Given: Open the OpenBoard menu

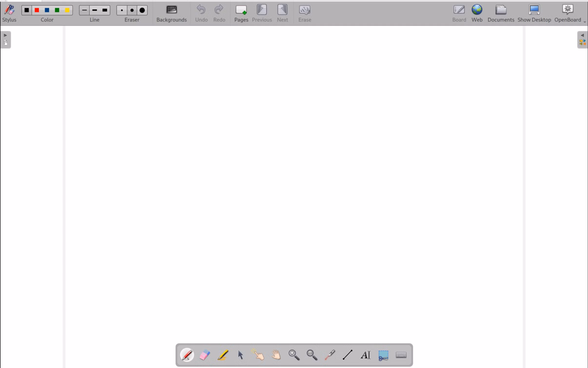Looking at the screenshot, I should click(568, 14).
